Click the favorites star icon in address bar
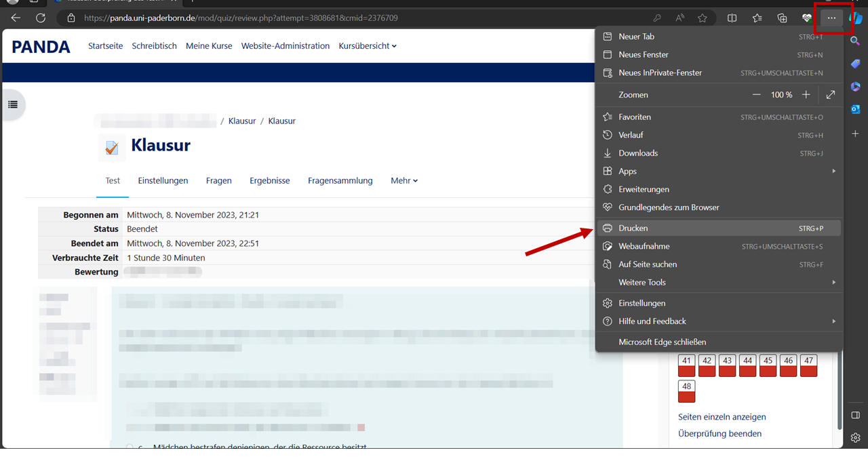Viewport: 868px width, 463px height. pos(703,18)
